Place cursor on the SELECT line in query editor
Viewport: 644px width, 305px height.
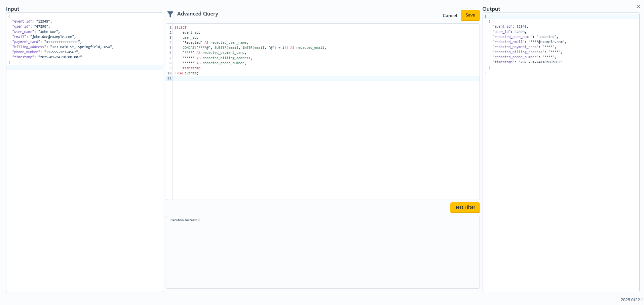(181, 28)
